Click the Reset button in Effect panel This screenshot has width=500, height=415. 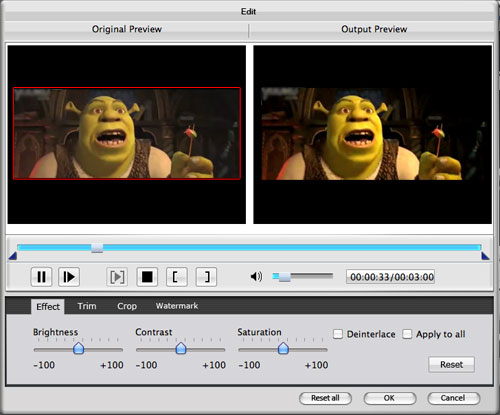tap(451, 364)
